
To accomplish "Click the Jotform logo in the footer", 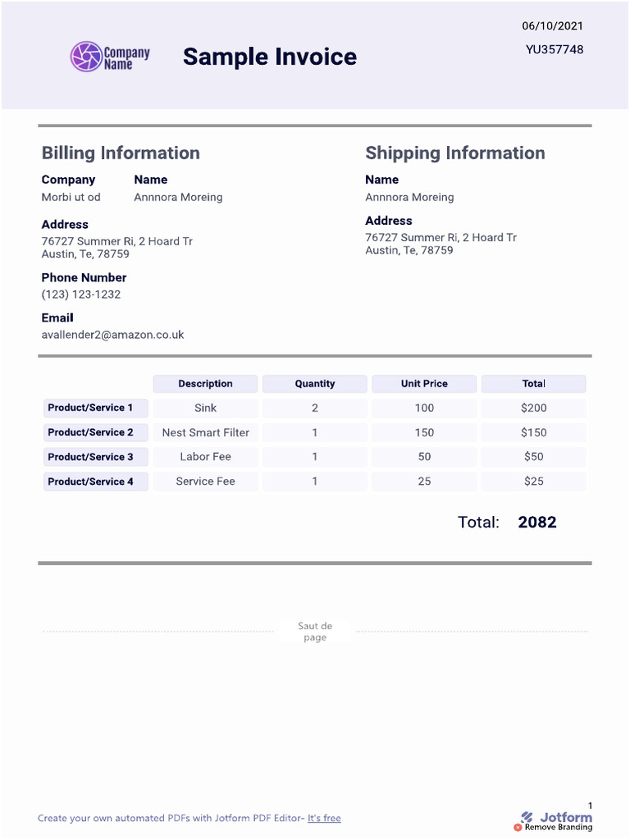I will click(x=557, y=816).
